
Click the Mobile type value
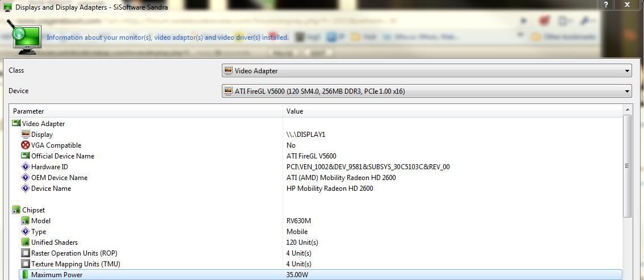coord(297,231)
